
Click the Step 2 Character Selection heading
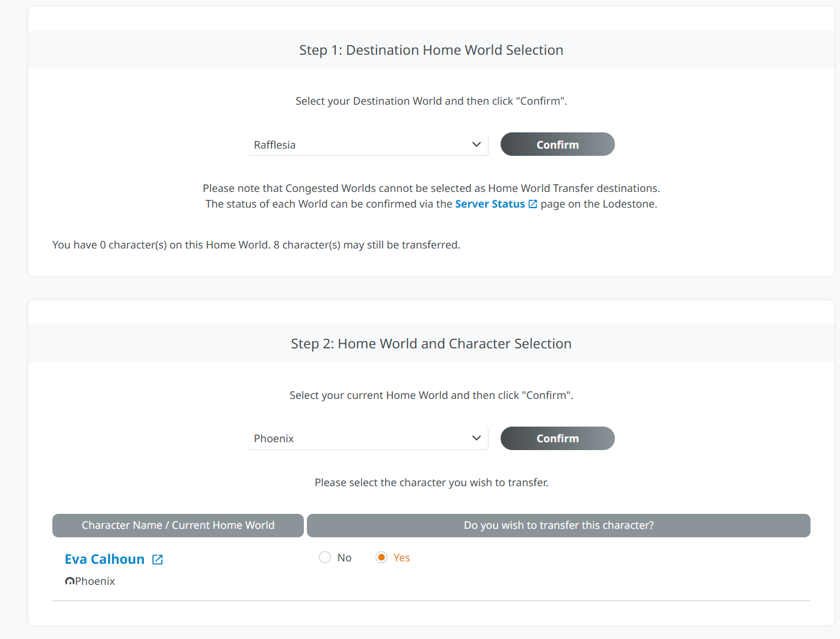tap(431, 344)
